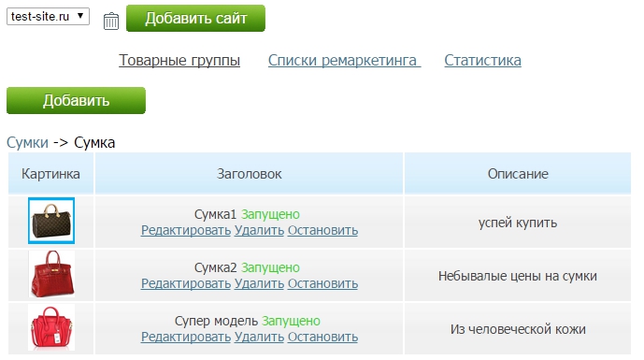Select the red crocodile bag thumbnail
The image size is (644, 360).
coord(51,274)
